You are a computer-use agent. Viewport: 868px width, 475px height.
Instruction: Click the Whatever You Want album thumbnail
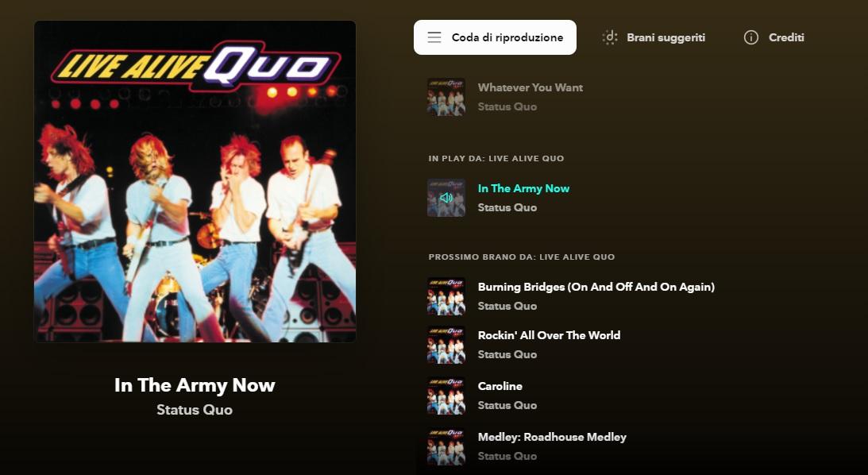click(x=446, y=97)
